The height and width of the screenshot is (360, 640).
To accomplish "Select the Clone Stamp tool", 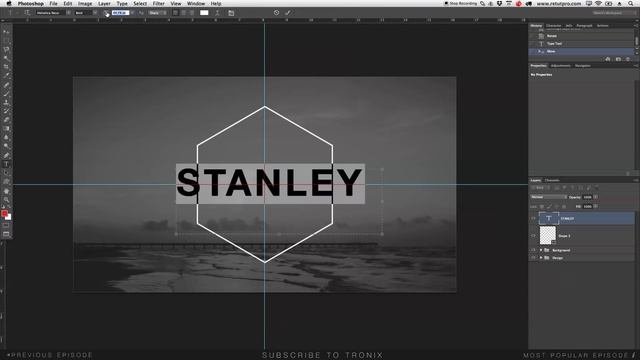I will click(6, 102).
